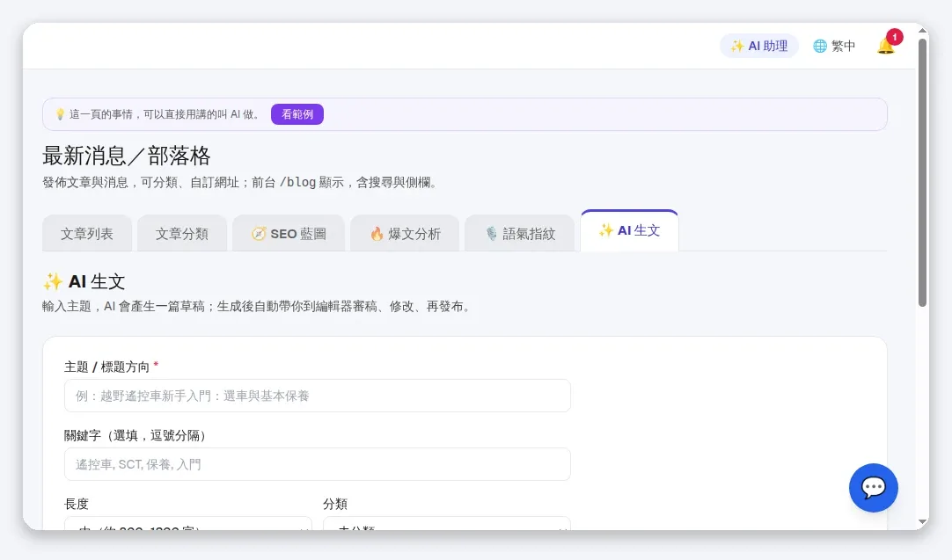Click the light bulb tip text

point(158,114)
